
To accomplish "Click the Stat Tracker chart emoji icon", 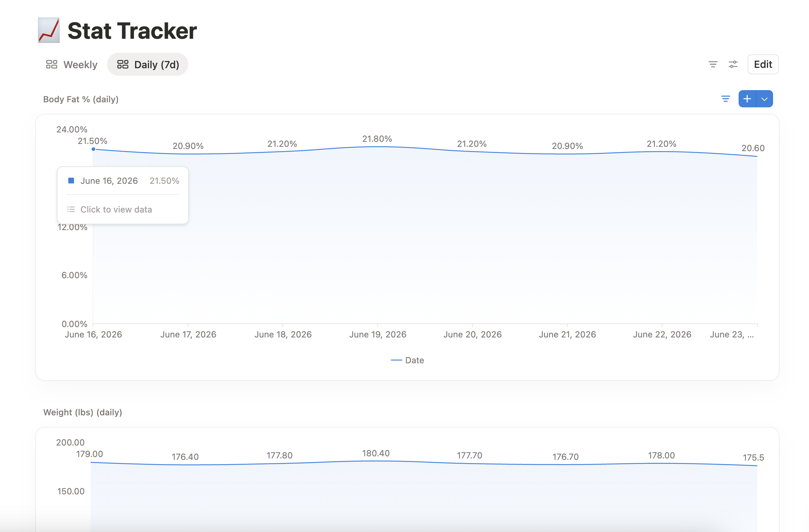I will pos(49,31).
